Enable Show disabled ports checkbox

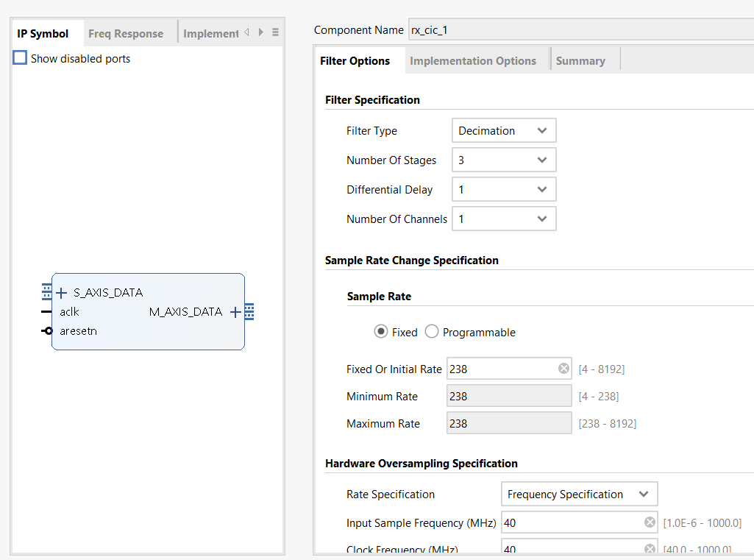[20, 58]
